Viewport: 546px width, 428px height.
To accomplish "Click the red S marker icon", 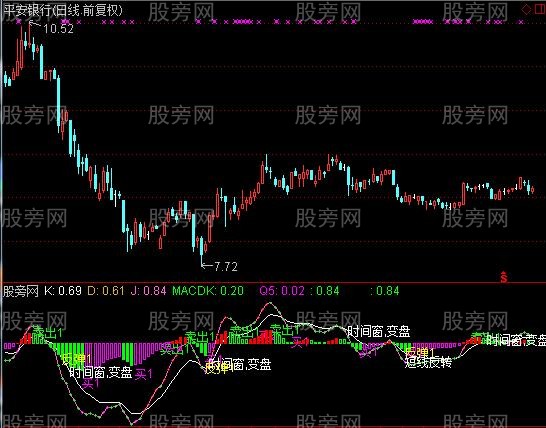I will point(504,277).
